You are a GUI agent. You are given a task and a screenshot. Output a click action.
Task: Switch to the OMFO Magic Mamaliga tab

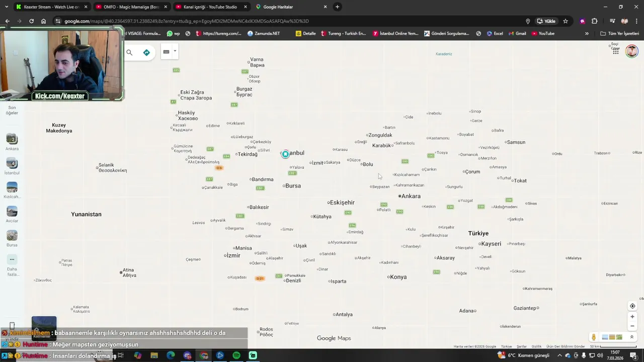pos(131,7)
